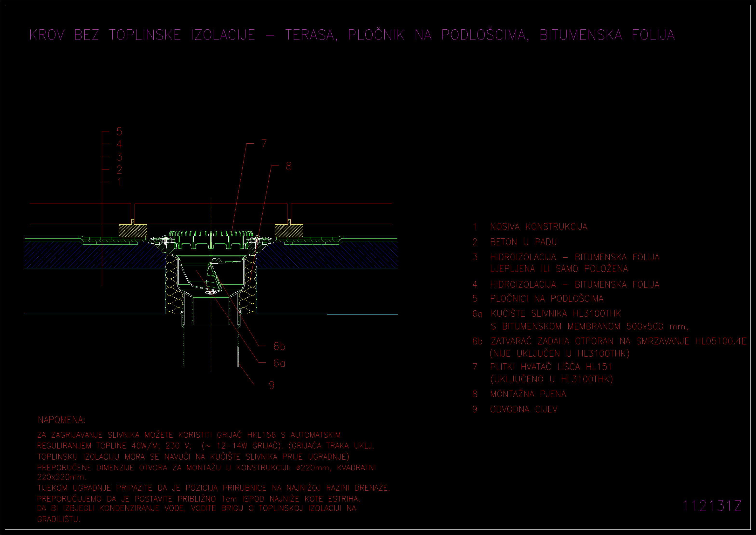Click callout label '6b' beside the drain section

[279, 346]
